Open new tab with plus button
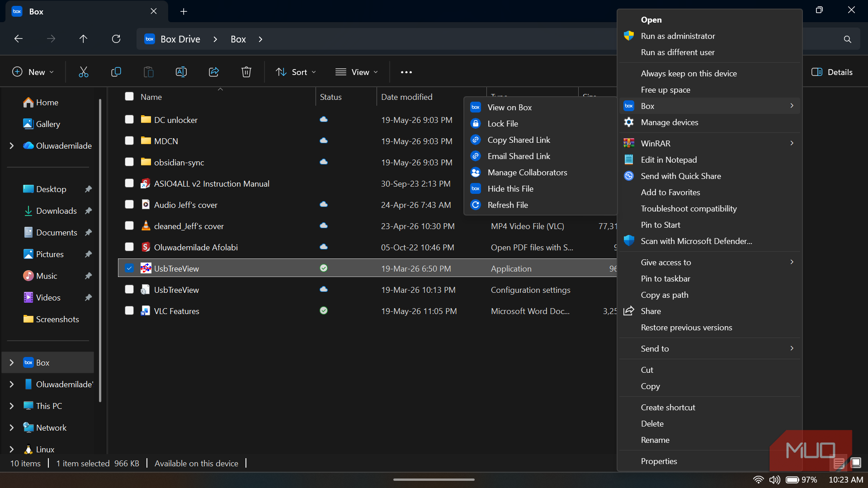The image size is (868, 488). (x=184, y=11)
